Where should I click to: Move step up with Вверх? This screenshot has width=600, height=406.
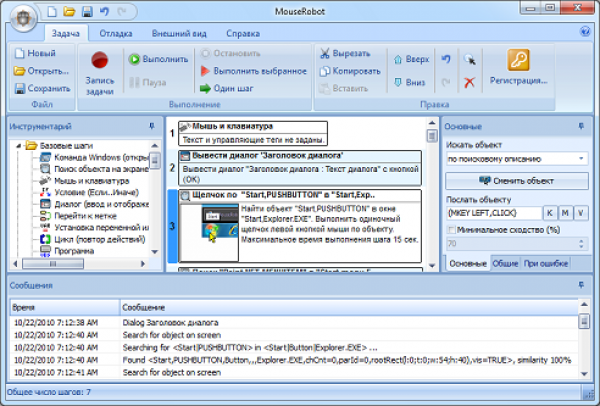coord(399,59)
